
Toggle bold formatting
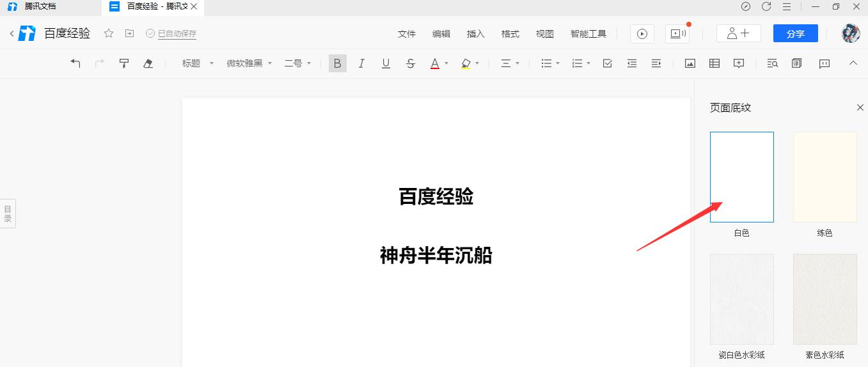[338, 63]
